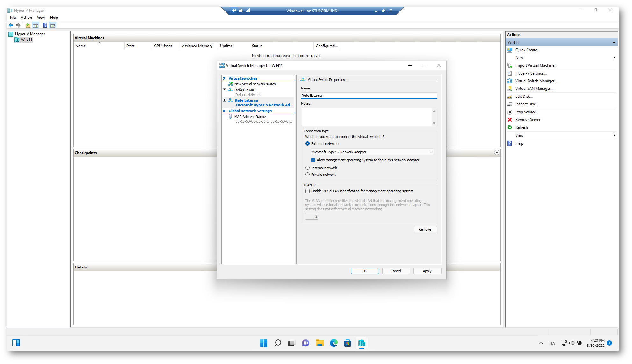The width and height of the screenshot is (632, 364).
Task: Open File Explorer from the taskbar
Action: [320, 343]
